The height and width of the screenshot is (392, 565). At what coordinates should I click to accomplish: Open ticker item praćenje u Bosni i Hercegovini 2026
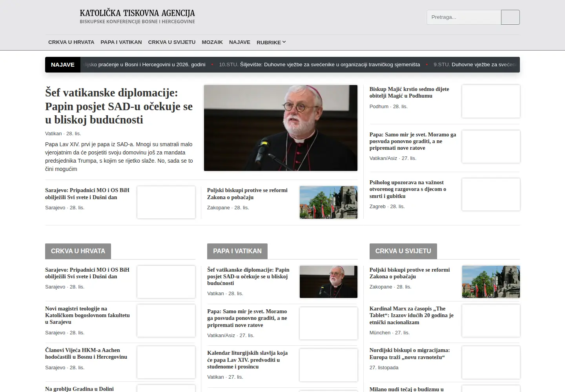[145, 65]
